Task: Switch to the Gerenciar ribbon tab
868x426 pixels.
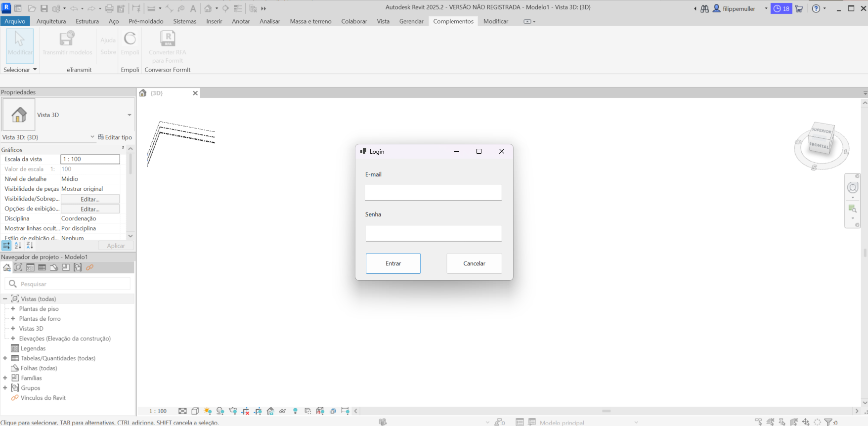Action: 411,21
